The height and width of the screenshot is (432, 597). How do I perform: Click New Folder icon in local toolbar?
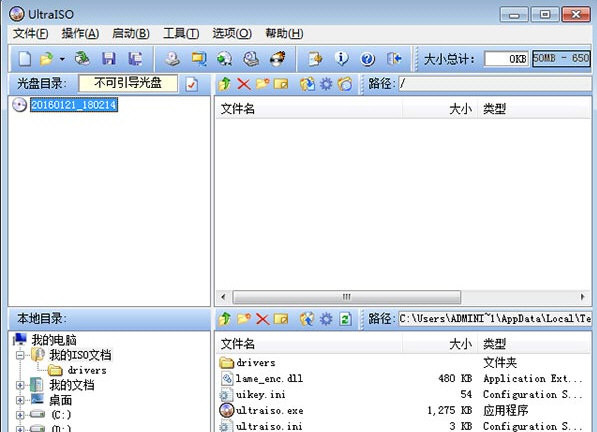(x=244, y=319)
